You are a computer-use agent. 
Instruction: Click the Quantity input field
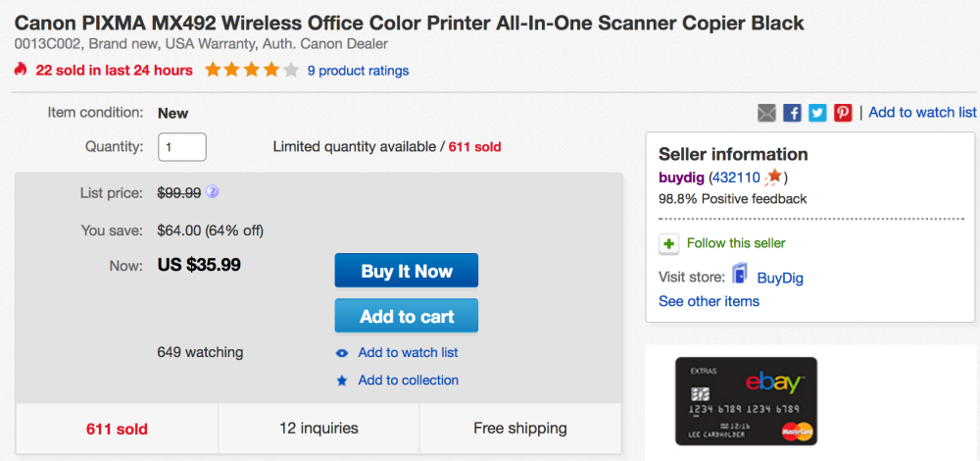click(182, 147)
